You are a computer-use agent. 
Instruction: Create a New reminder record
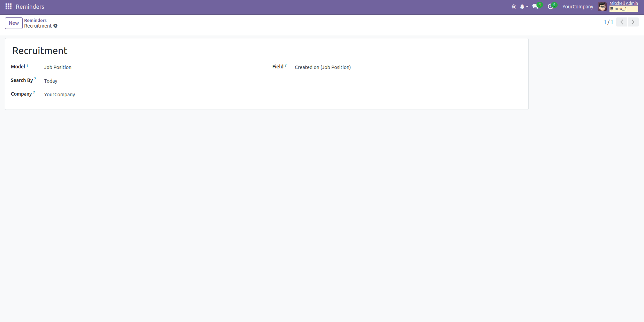(x=14, y=23)
